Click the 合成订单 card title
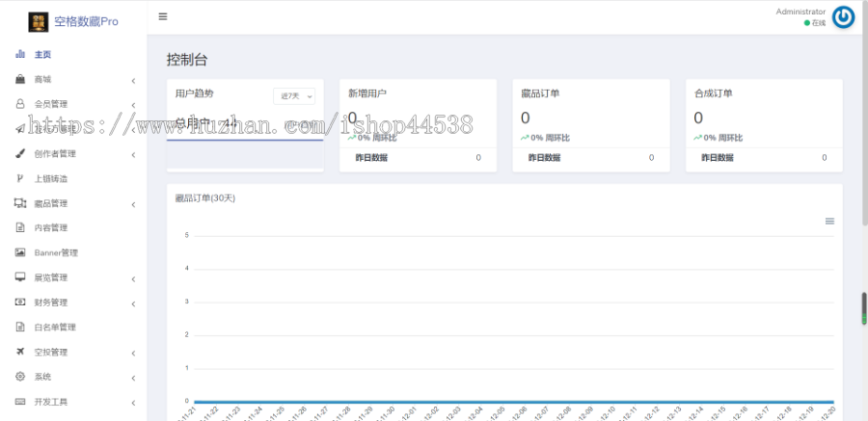The height and width of the screenshot is (421, 868). 713,93
